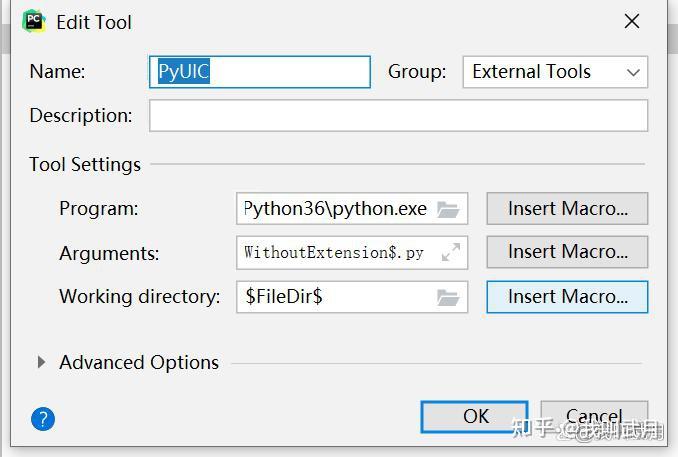Close the Edit Tool dialog
Viewport: 678px width, 457px height.
point(632,21)
